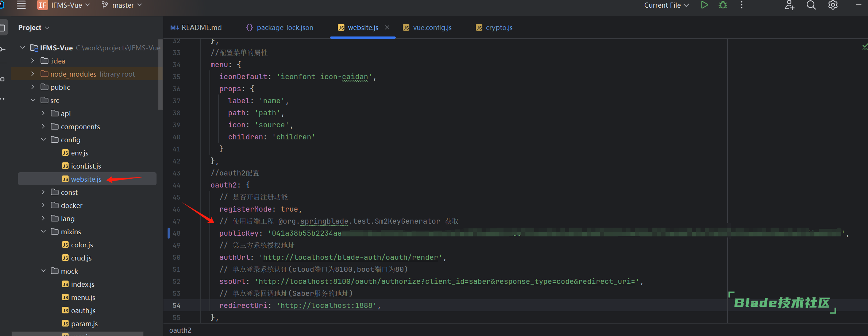868x336 pixels.
Task: Expand the const folder
Action: [43, 192]
